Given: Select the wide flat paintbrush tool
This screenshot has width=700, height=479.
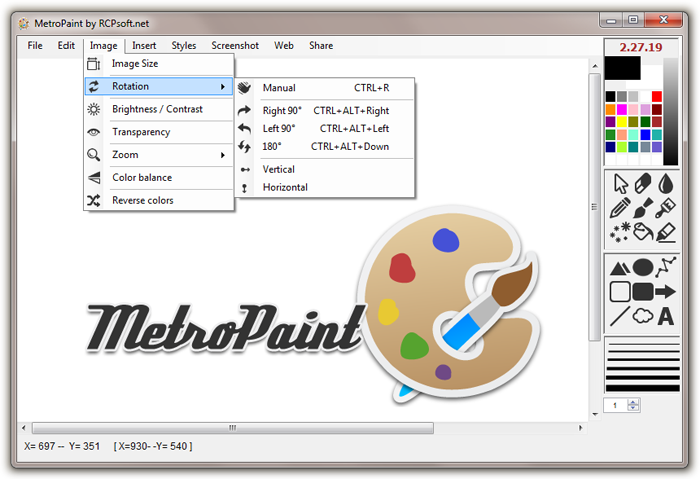Looking at the screenshot, I should (x=666, y=208).
